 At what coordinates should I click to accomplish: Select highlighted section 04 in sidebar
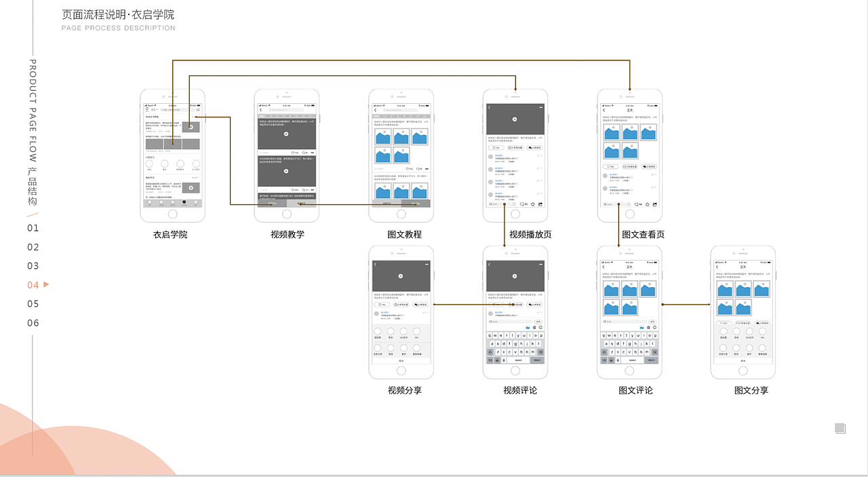tap(33, 285)
